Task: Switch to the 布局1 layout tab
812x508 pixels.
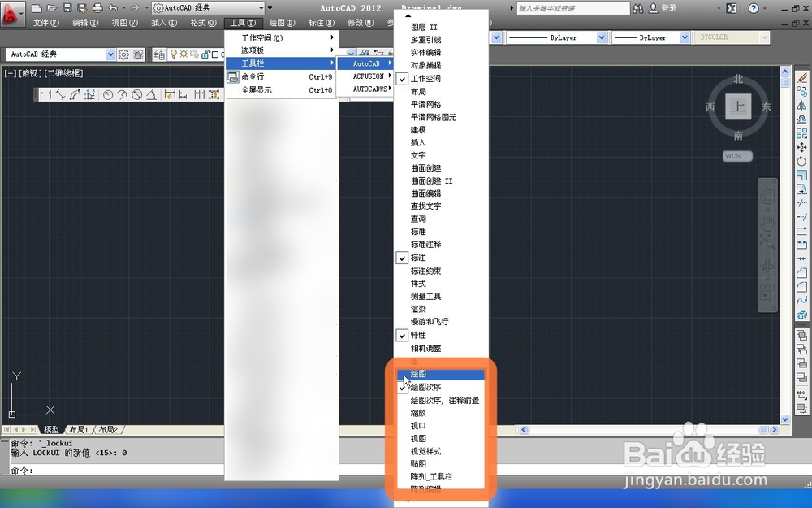Action: tap(79, 430)
